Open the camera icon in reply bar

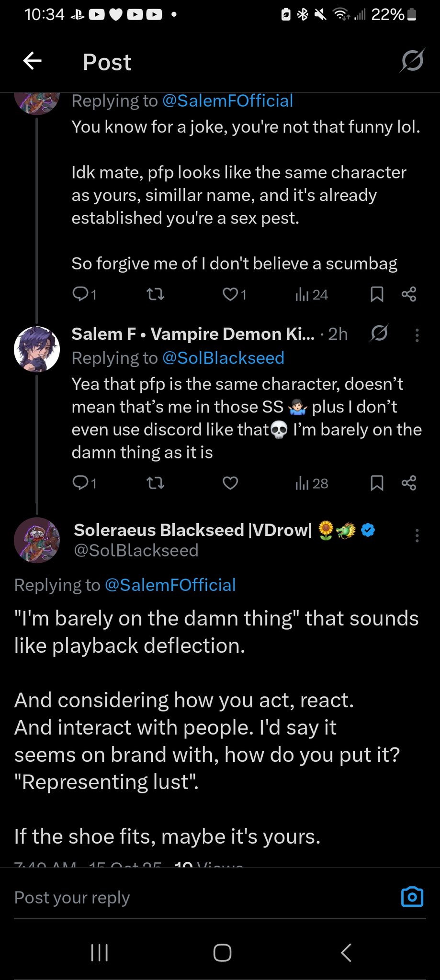point(412,897)
